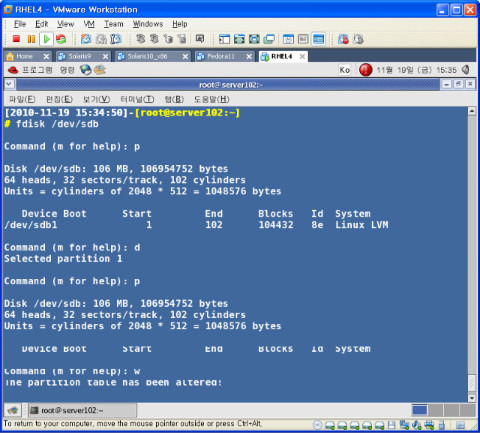
Task: Open the snapshot manager icon
Action: point(116,39)
